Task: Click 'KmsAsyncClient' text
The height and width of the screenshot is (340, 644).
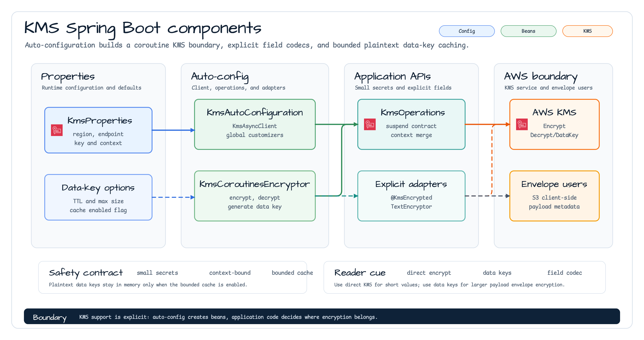Action: pyautogui.click(x=254, y=126)
